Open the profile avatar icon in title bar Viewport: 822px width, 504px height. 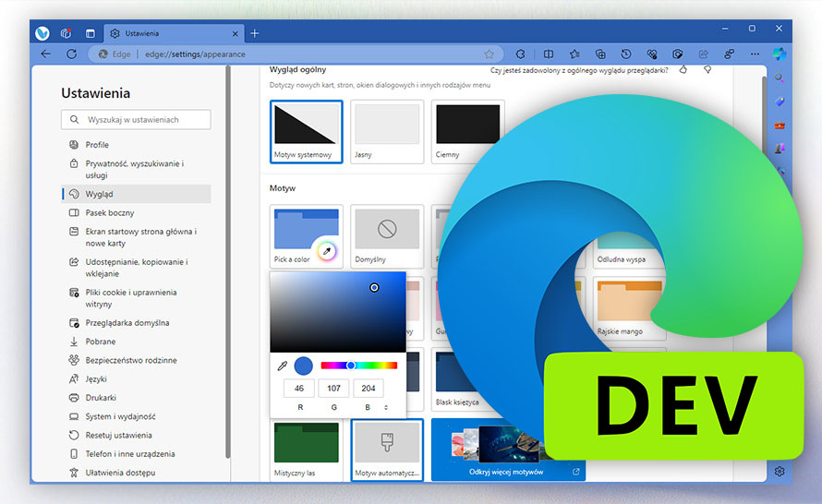[x=42, y=33]
